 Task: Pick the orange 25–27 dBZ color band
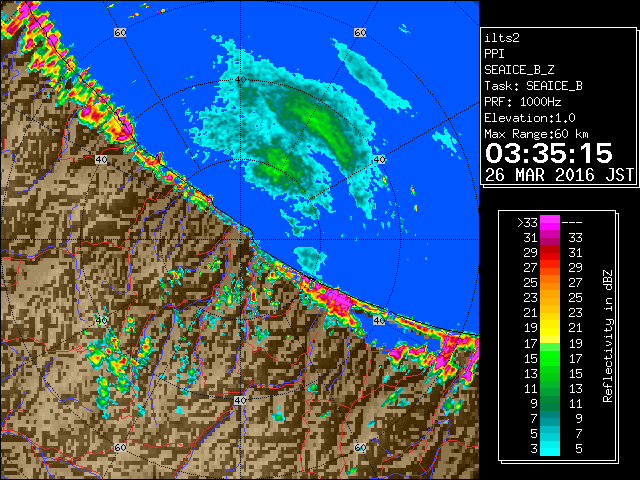click(x=550, y=282)
